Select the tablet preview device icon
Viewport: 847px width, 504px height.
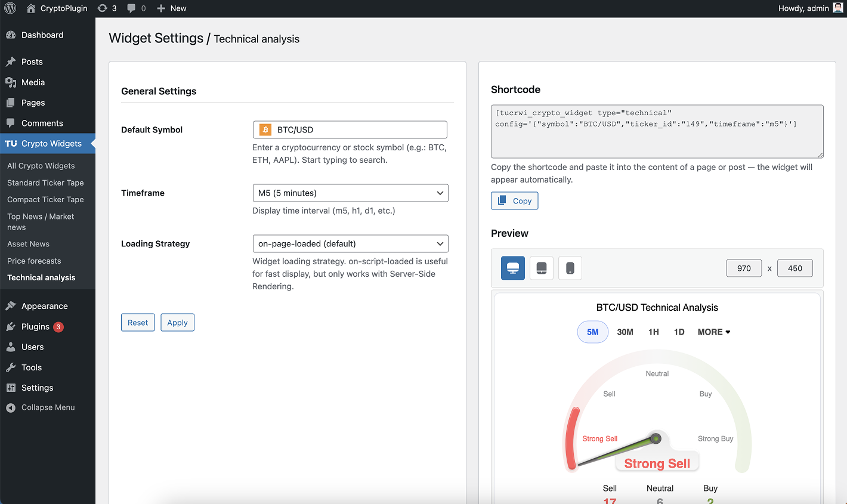[x=542, y=268]
